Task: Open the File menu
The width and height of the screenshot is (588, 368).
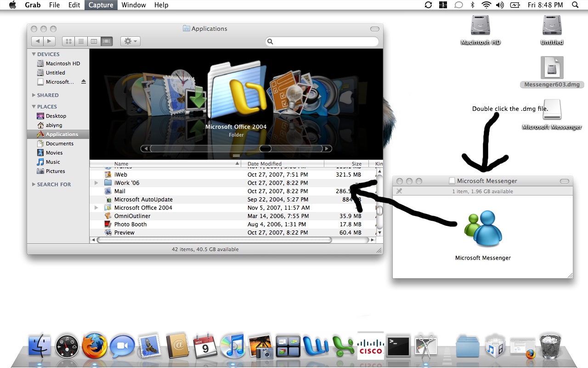Action: pos(54,5)
